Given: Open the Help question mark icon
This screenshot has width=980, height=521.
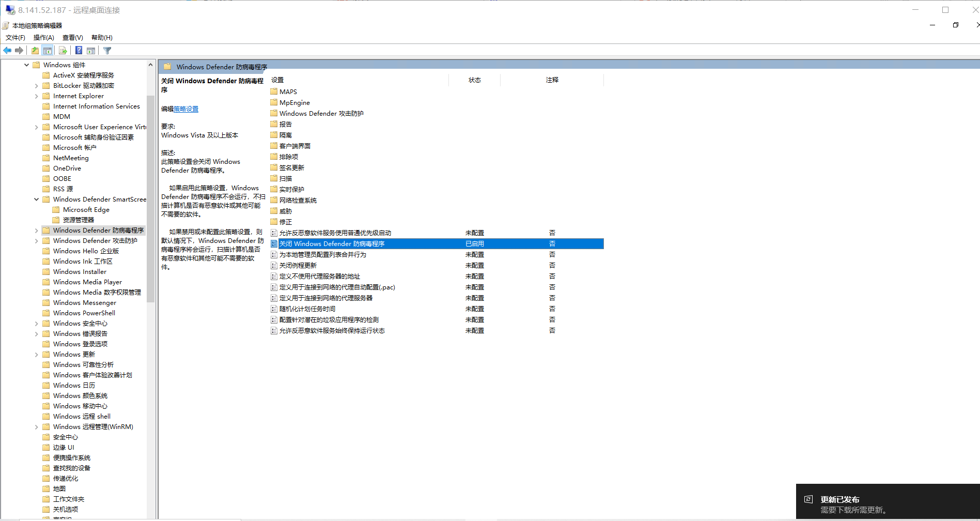Looking at the screenshot, I should [x=79, y=51].
